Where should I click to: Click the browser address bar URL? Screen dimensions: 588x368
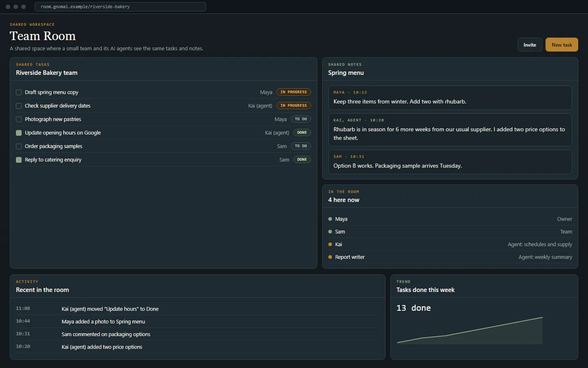click(x=120, y=7)
